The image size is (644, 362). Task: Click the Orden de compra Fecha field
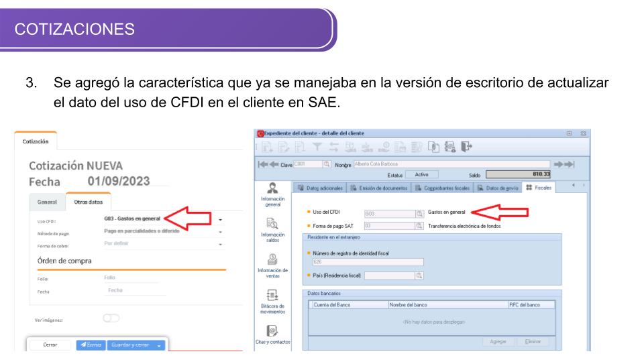pos(135,290)
